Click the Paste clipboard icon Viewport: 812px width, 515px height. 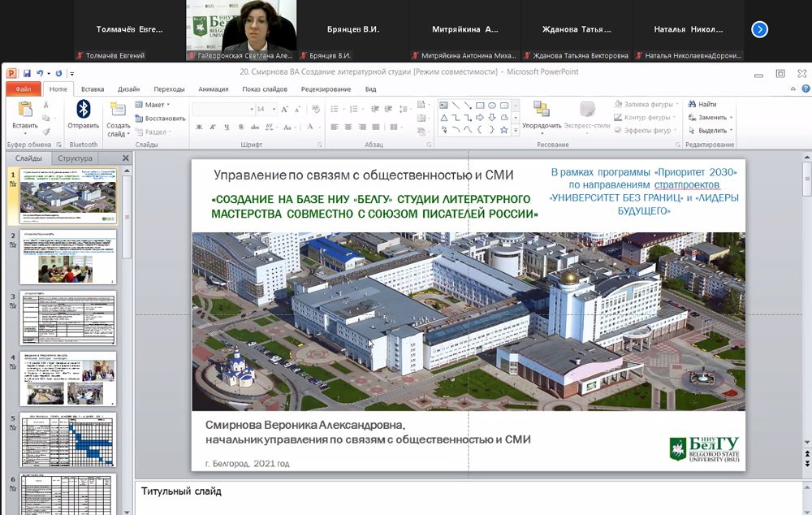point(25,110)
